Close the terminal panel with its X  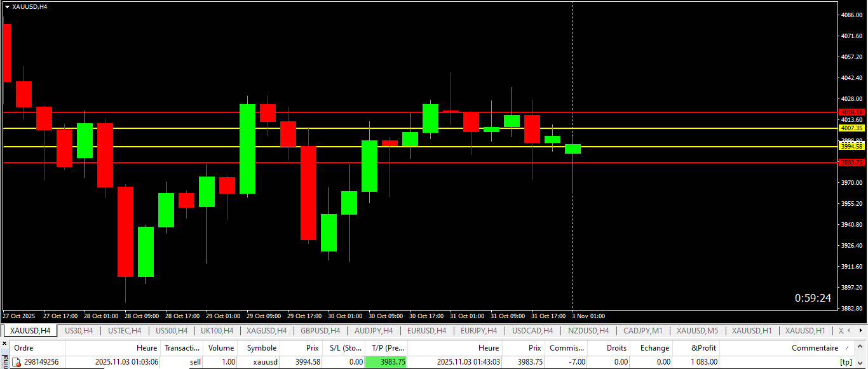pos(4,344)
